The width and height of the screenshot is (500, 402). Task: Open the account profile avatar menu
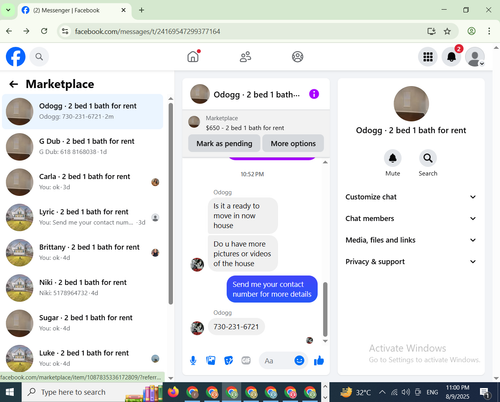pyautogui.click(x=475, y=57)
